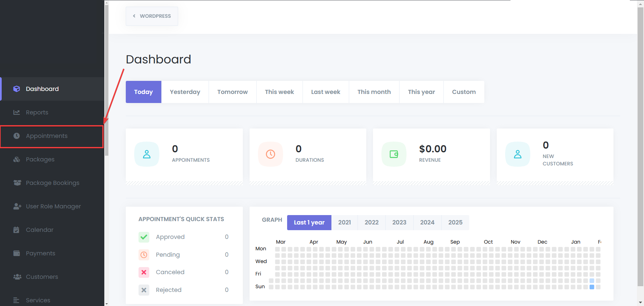The image size is (644, 306).
Task: Click the Package Bookings icon
Action: (x=17, y=183)
